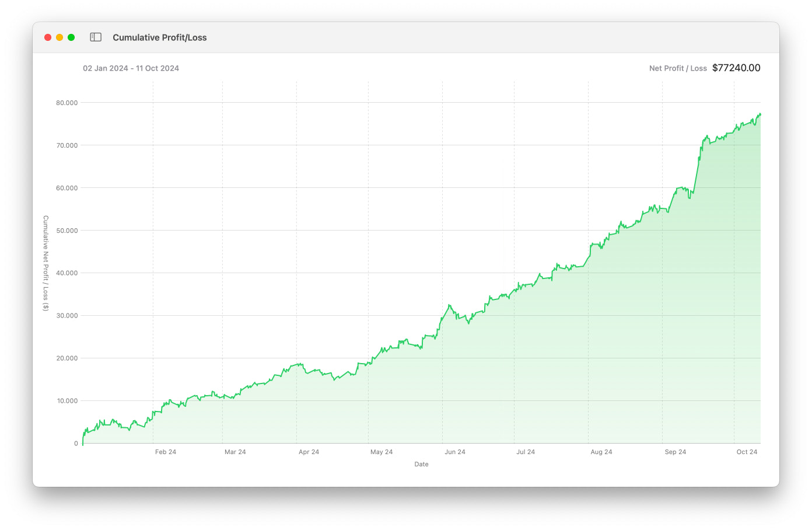Viewport: 812px width, 530px height.
Task: Click the 20.000 y-axis label
Action: (x=67, y=358)
